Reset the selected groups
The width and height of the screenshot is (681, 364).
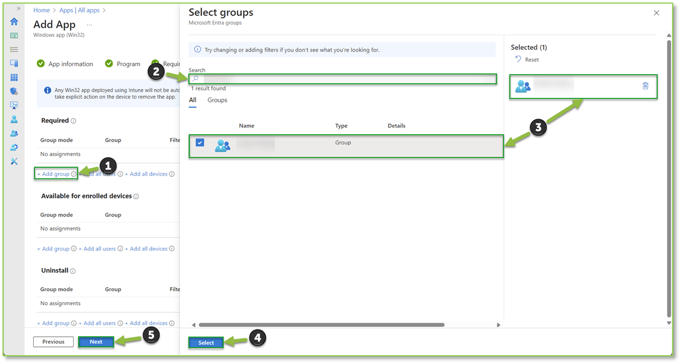tap(527, 60)
